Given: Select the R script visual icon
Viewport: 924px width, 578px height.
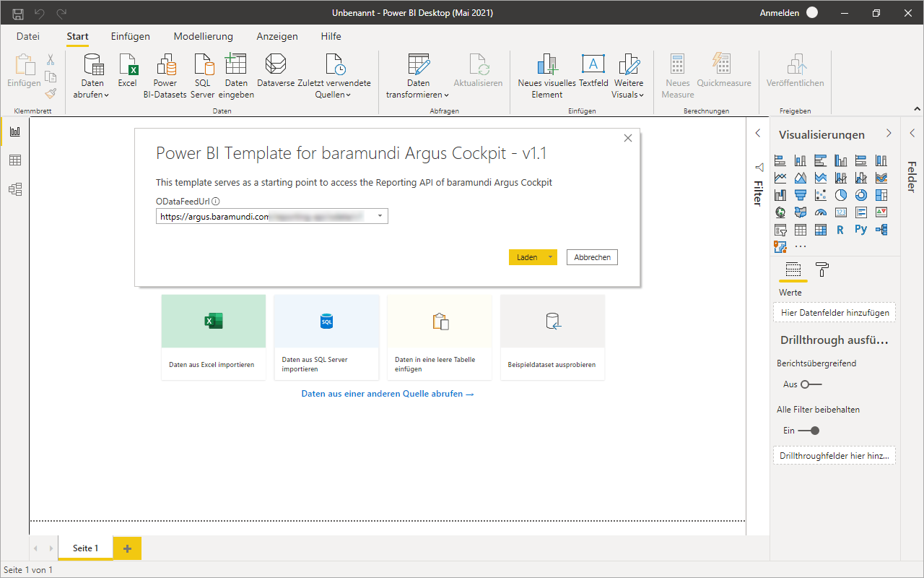Looking at the screenshot, I should click(840, 230).
